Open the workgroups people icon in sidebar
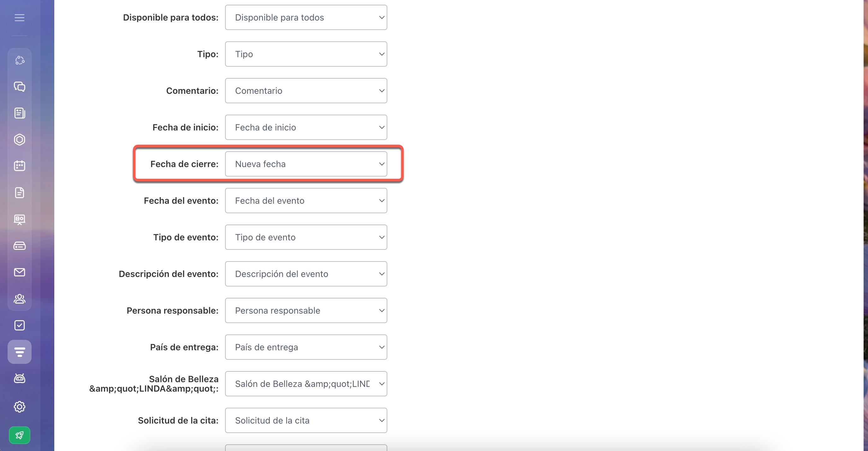Screen dimensions: 868x451 (20, 299)
